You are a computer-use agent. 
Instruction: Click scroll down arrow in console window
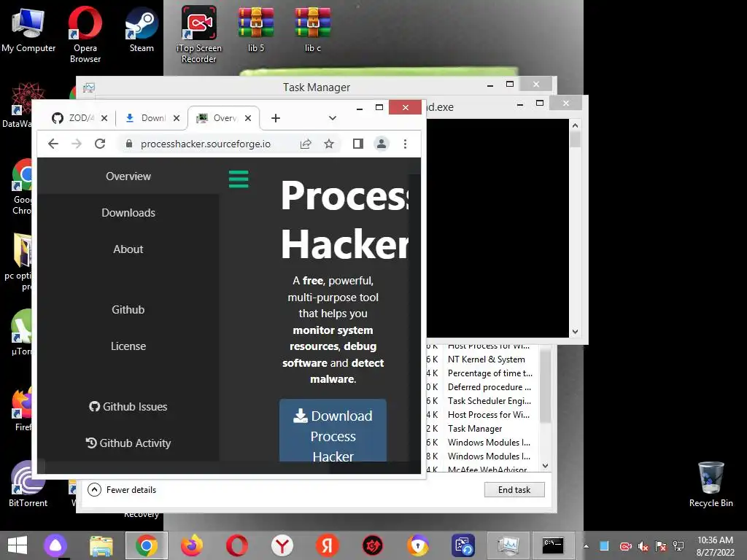coord(575,332)
